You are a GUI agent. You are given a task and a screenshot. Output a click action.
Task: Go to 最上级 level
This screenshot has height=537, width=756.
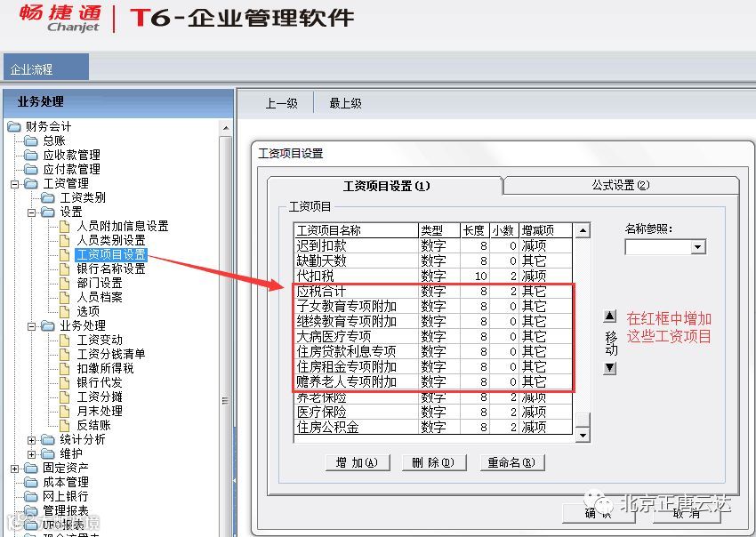coord(345,103)
